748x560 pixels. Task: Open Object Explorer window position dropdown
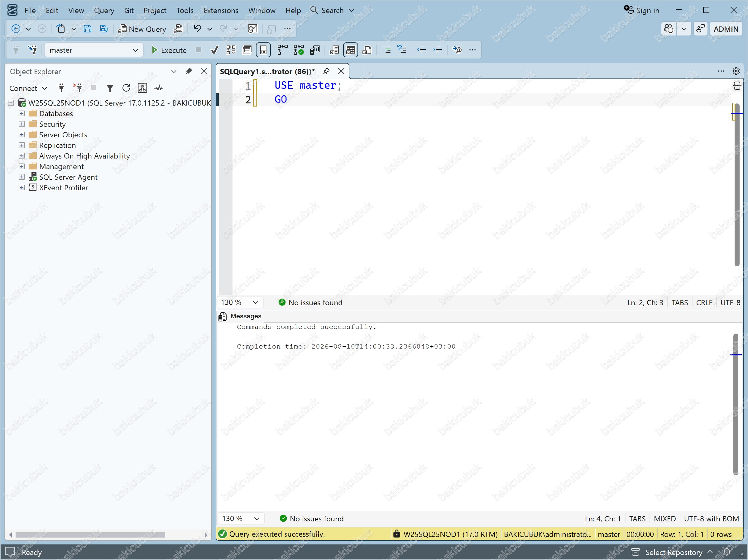click(174, 71)
